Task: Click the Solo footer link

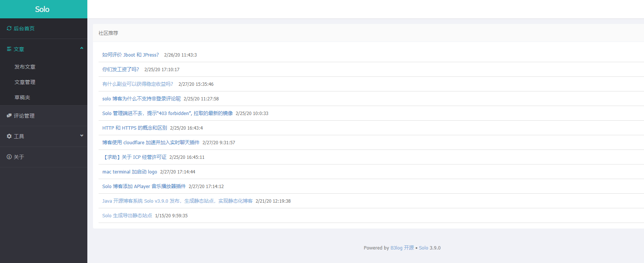Action: (x=424, y=248)
